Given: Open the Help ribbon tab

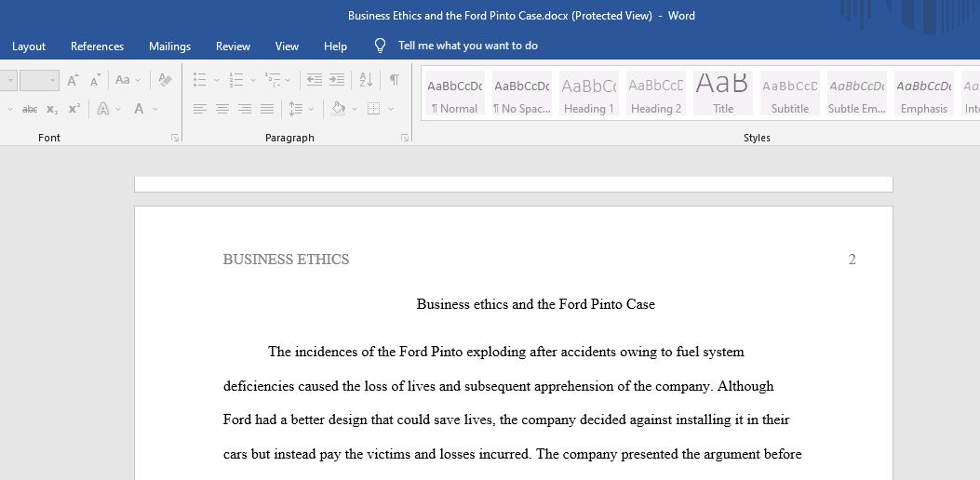Looking at the screenshot, I should tap(335, 47).
